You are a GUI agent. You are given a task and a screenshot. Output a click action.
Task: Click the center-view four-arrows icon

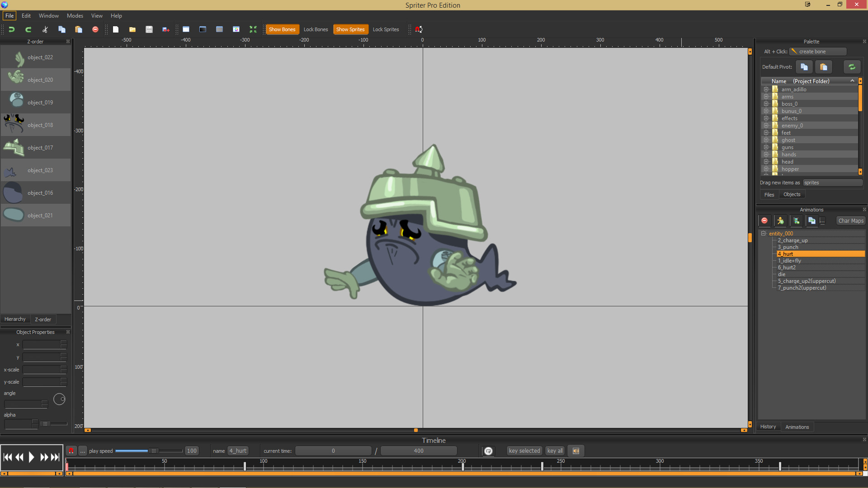pyautogui.click(x=253, y=29)
